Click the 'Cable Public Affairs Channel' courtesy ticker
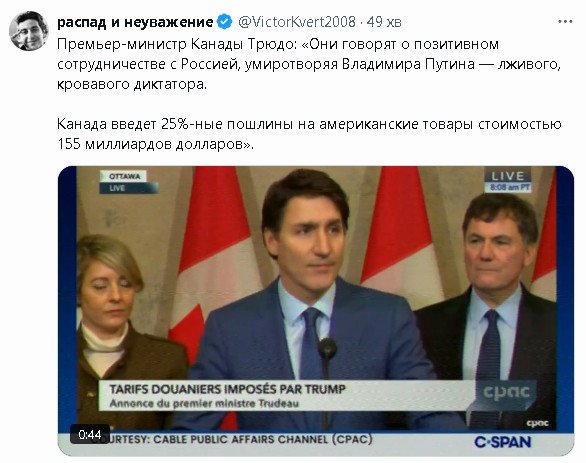This screenshot has height=463, width=586. [239, 439]
